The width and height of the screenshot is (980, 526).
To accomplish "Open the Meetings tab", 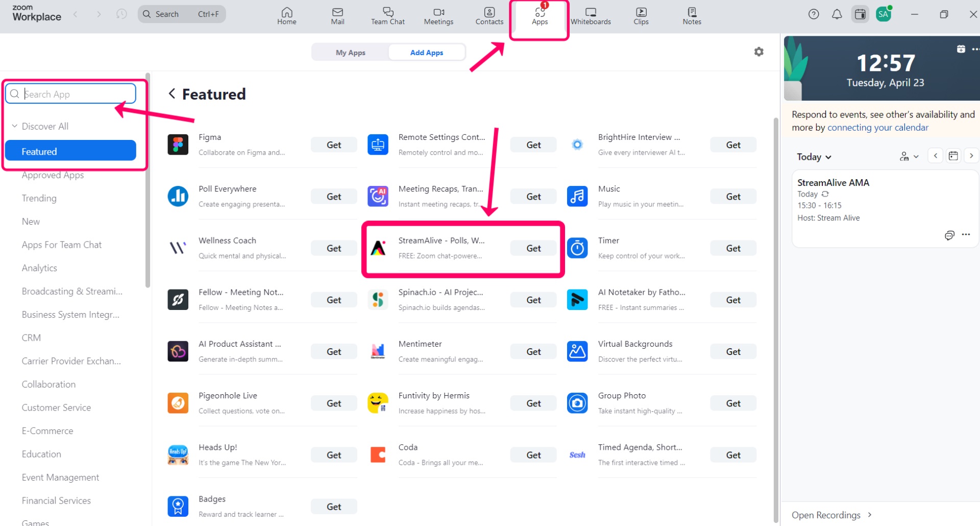I will click(x=438, y=16).
